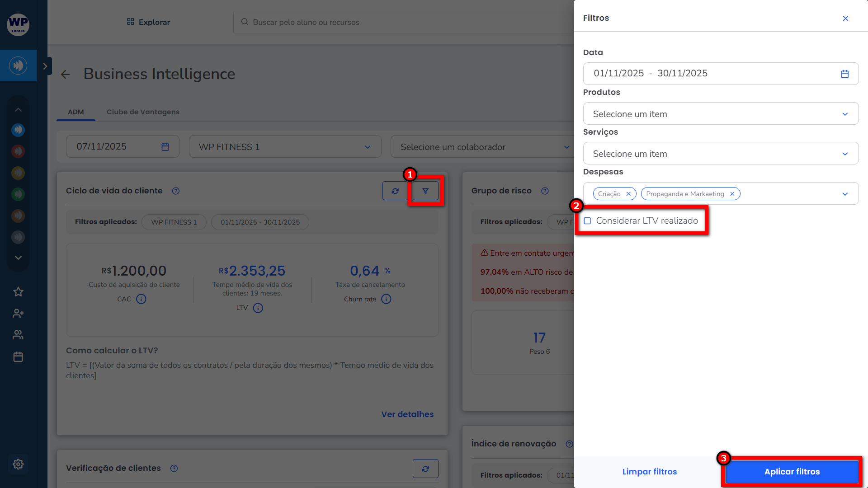This screenshot has height=488, width=868.
Task: Refresh the Ciclo de vida do cliente card
Action: [x=395, y=191]
